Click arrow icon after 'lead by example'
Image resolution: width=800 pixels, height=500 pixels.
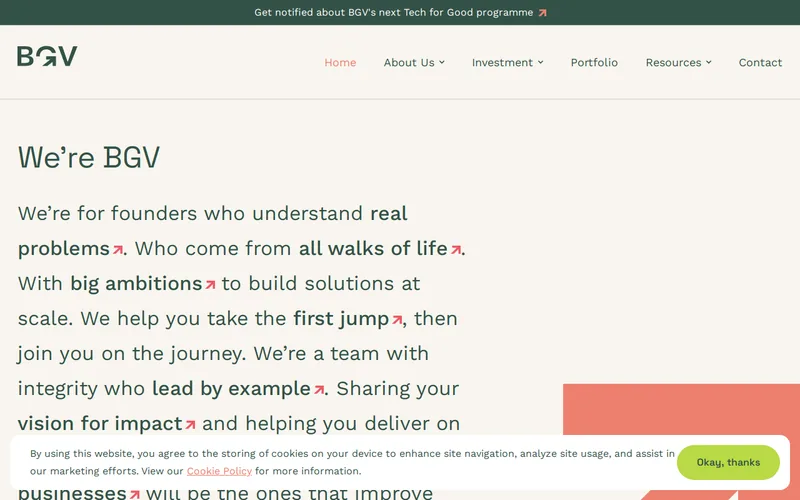point(319,390)
